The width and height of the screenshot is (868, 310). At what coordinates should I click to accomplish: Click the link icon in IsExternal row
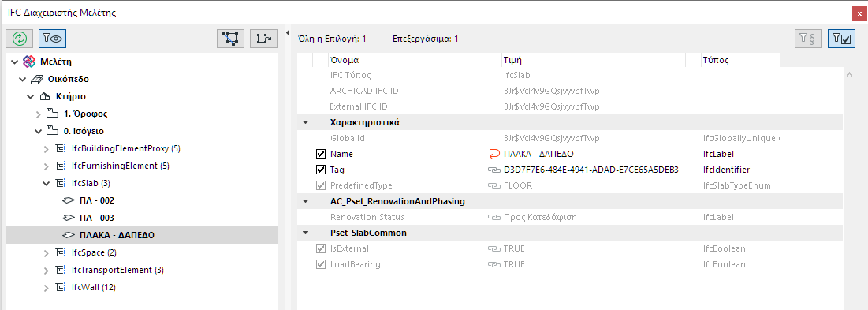tap(494, 249)
